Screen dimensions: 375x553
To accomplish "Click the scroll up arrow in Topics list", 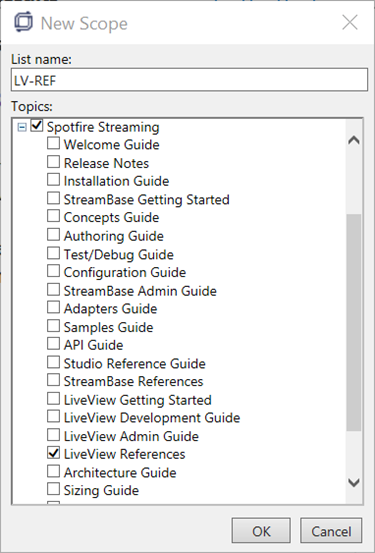I will pyautogui.click(x=354, y=140).
